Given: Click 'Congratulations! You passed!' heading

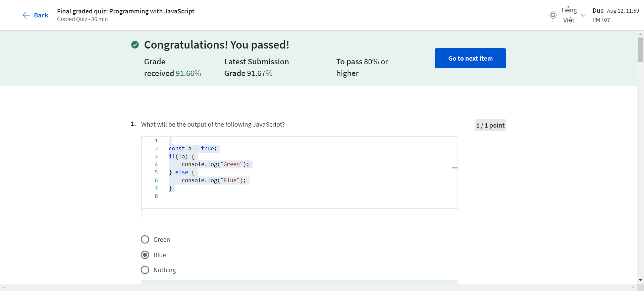Looking at the screenshot, I should pyautogui.click(x=217, y=45).
